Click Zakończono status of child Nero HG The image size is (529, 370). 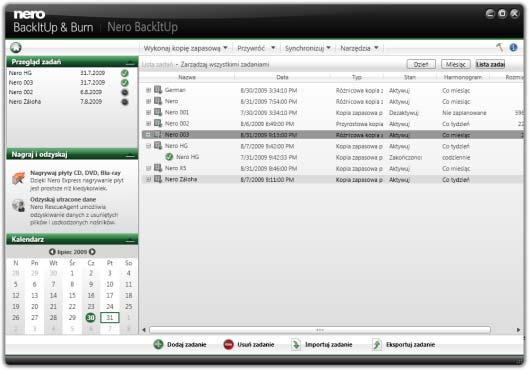click(405, 158)
